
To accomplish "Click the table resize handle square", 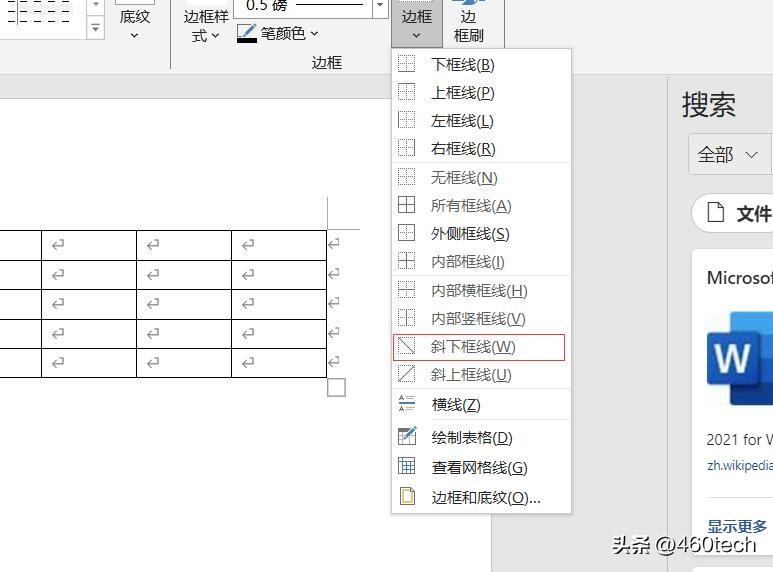I will point(336,388).
